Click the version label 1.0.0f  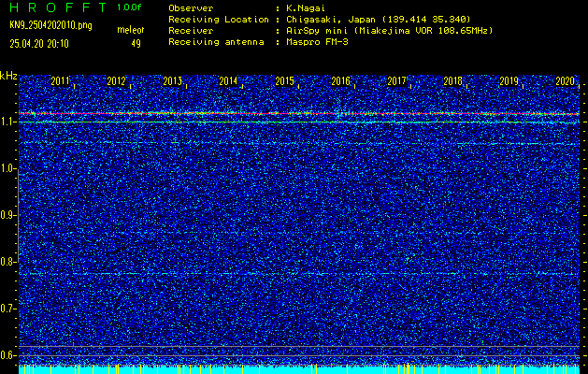(x=129, y=7)
